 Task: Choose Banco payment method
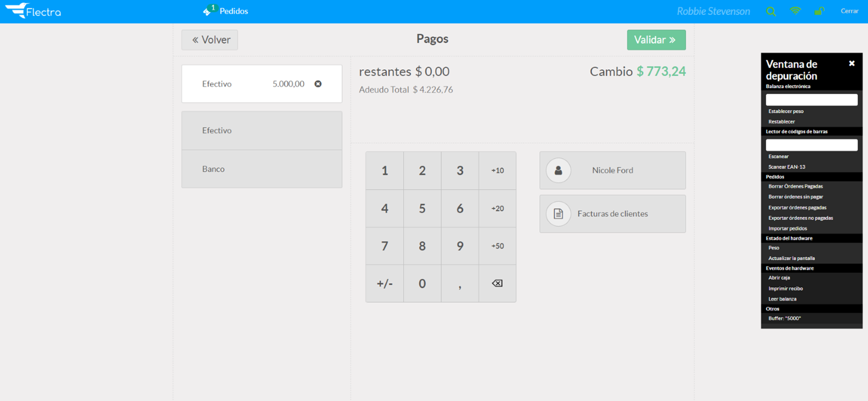(x=261, y=169)
